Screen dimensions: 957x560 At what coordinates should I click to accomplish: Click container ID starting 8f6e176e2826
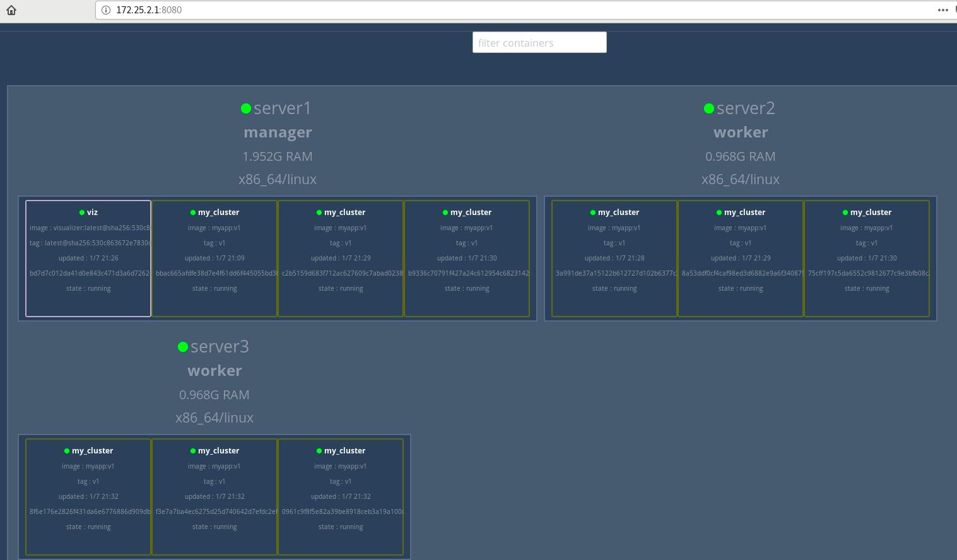pos(90,511)
